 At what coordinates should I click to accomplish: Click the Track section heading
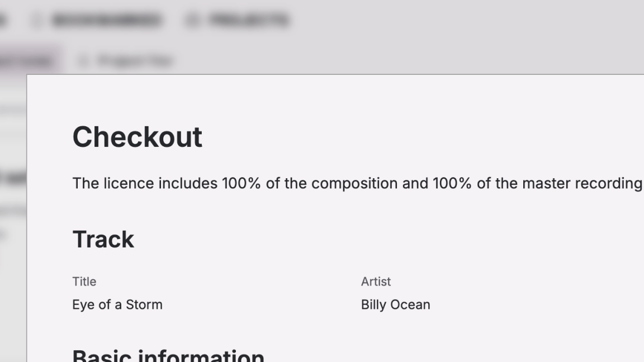tap(103, 239)
